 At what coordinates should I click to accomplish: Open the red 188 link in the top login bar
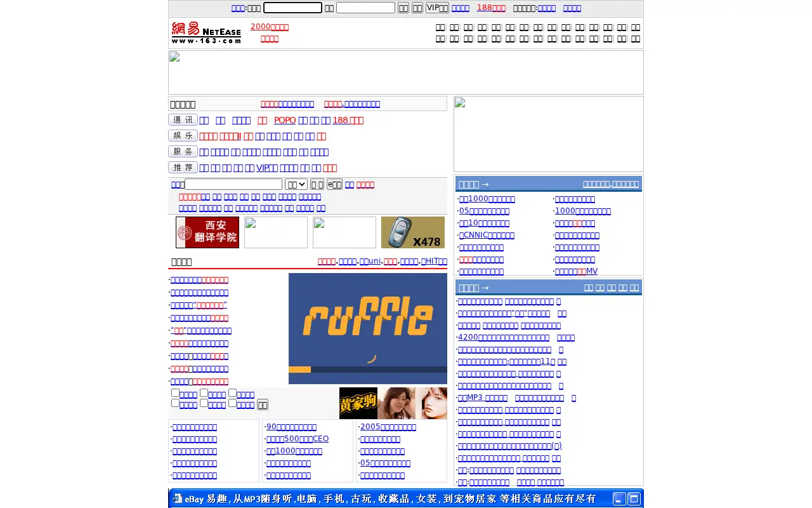491,8
